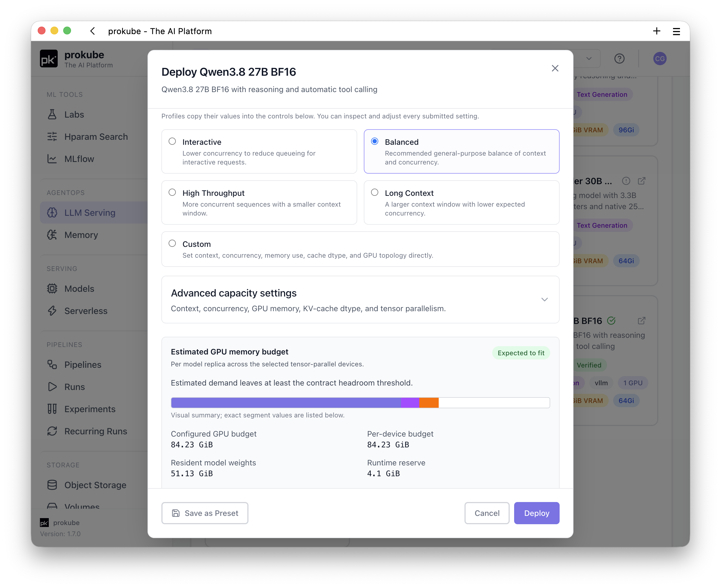The height and width of the screenshot is (588, 721).
Task: Select the Custom profile radio button
Action: (x=172, y=244)
